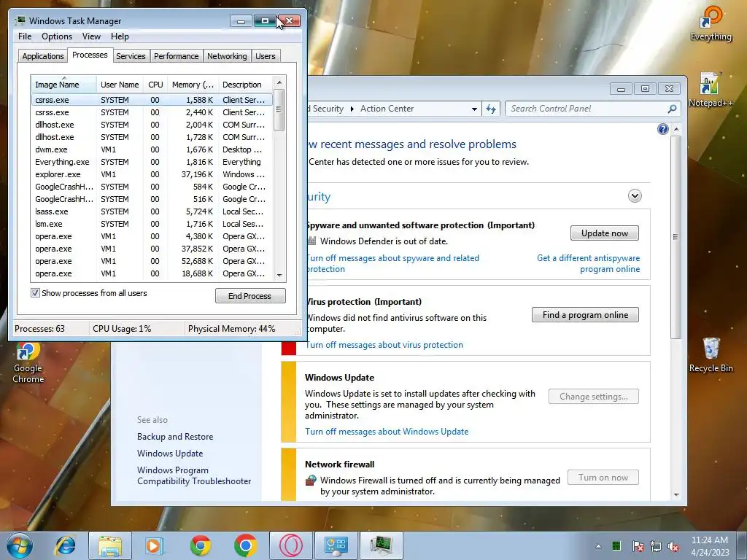Switch to Control Panel taskbar button

336,545
